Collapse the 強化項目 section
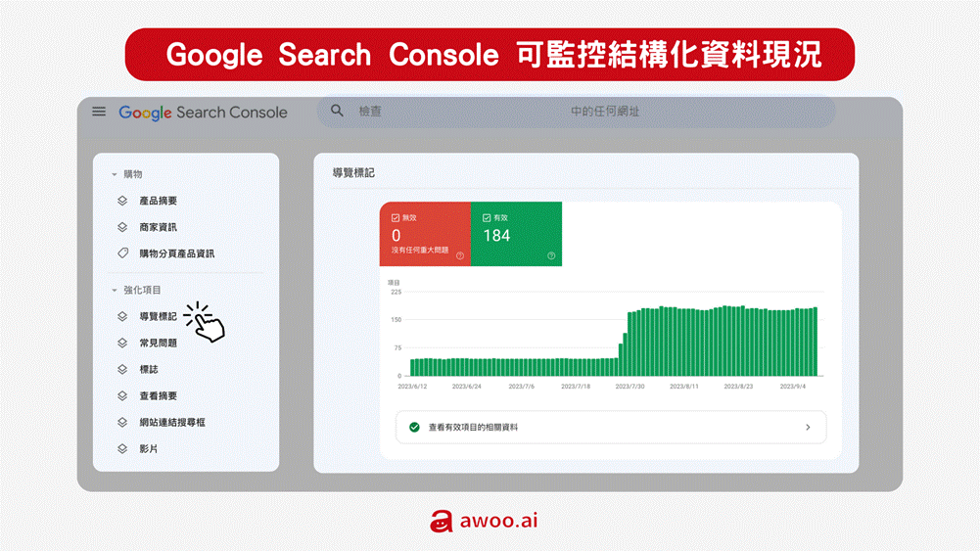Screen dimensions: 980x551 coord(115,290)
